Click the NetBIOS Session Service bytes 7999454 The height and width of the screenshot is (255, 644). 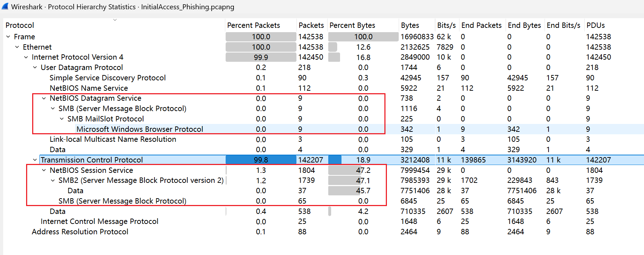415,170
